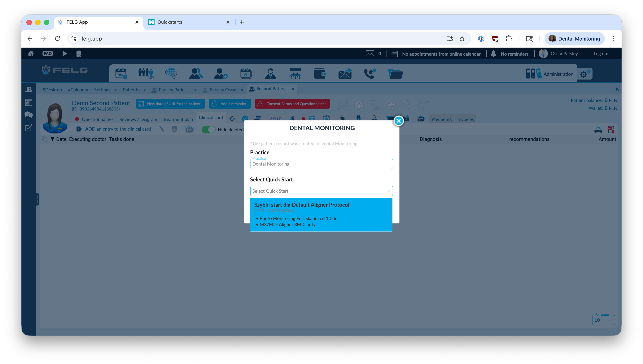
Task: Click the Practice input field
Action: tap(321, 164)
